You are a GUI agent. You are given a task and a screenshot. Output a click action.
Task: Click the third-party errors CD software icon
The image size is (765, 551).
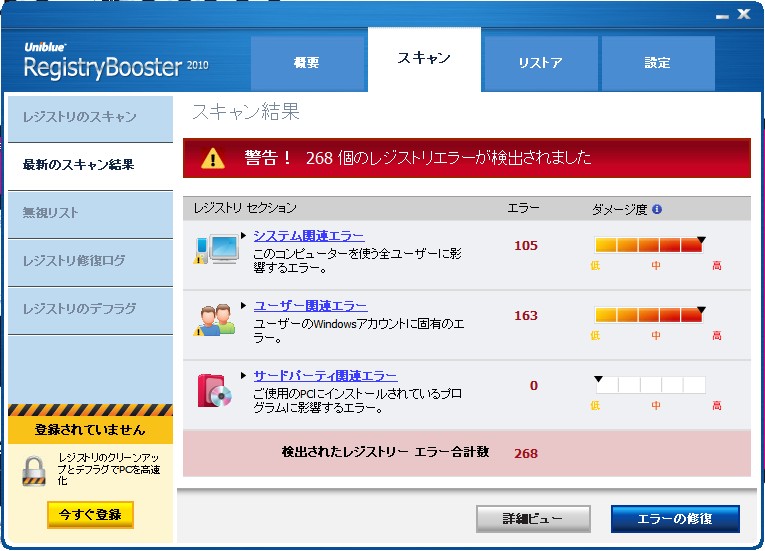[x=214, y=390]
